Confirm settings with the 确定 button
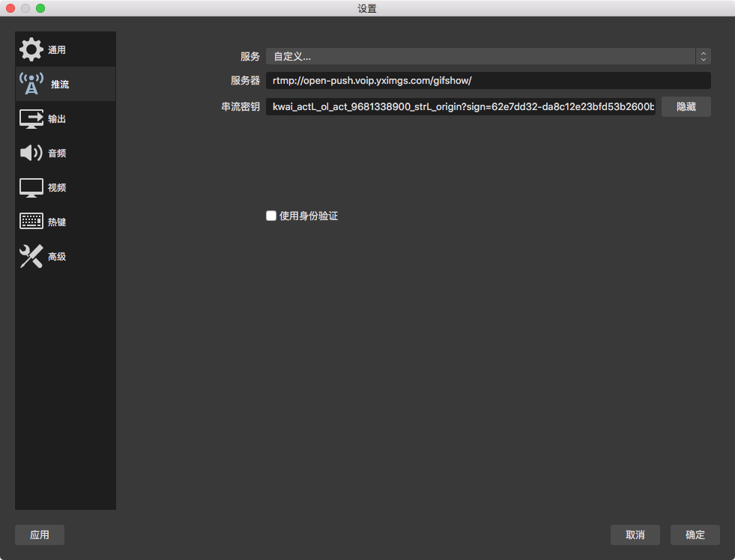The height and width of the screenshot is (560, 735). tap(695, 535)
